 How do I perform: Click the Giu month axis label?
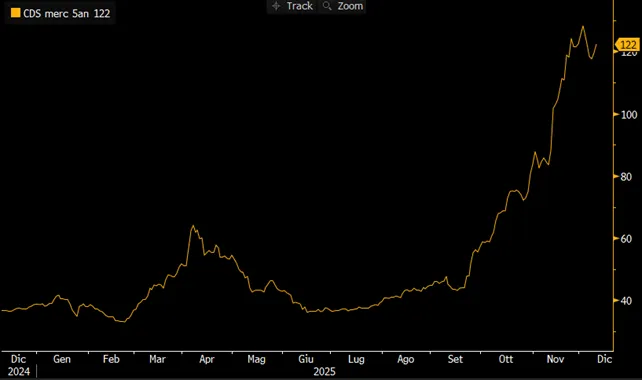(305, 359)
